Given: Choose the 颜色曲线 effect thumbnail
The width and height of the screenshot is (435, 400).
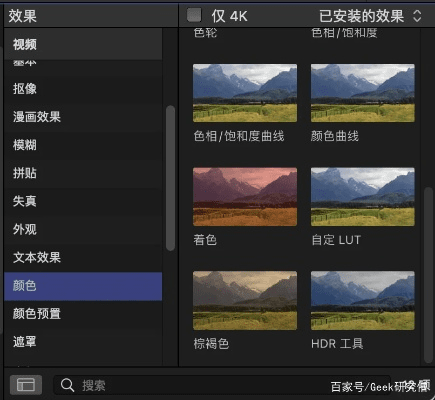Looking at the screenshot, I should coord(363,93).
